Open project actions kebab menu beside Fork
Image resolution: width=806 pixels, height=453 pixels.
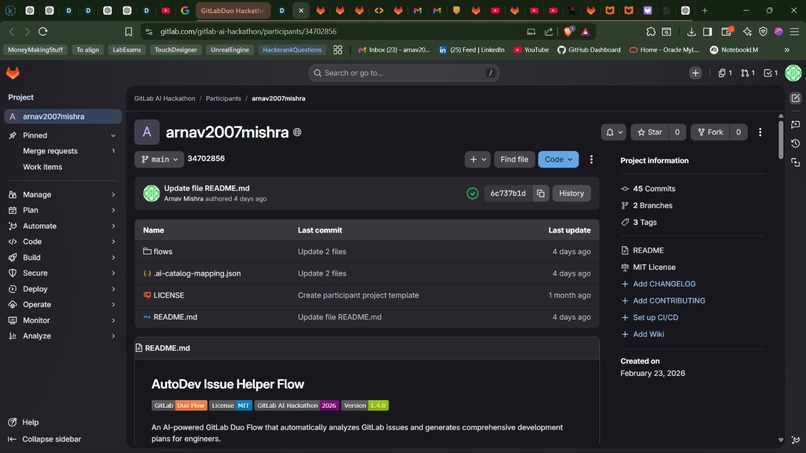pyautogui.click(x=760, y=132)
